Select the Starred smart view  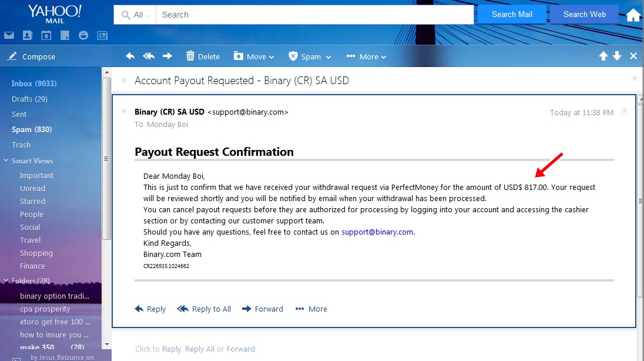tap(32, 202)
